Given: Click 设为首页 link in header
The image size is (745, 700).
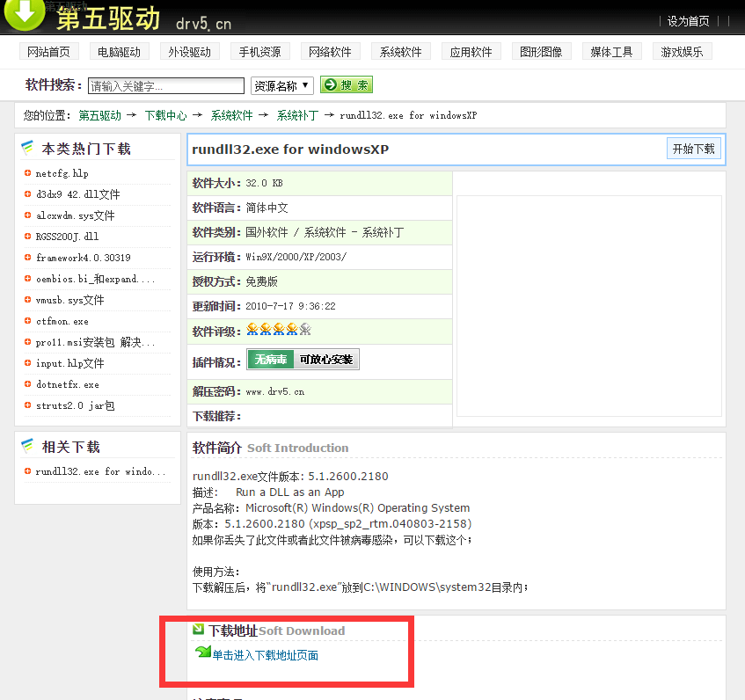Looking at the screenshot, I should 688,21.
